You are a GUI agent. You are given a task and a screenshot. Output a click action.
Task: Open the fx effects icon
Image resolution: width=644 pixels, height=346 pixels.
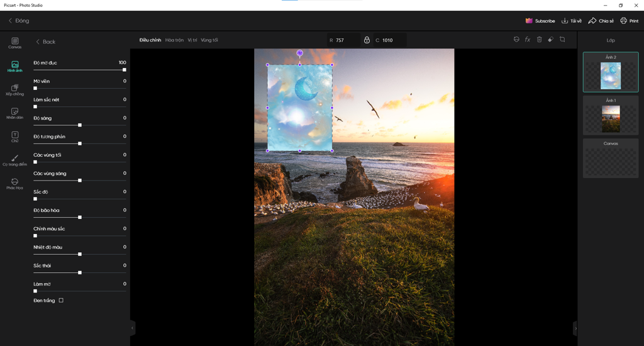(x=528, y=40)
